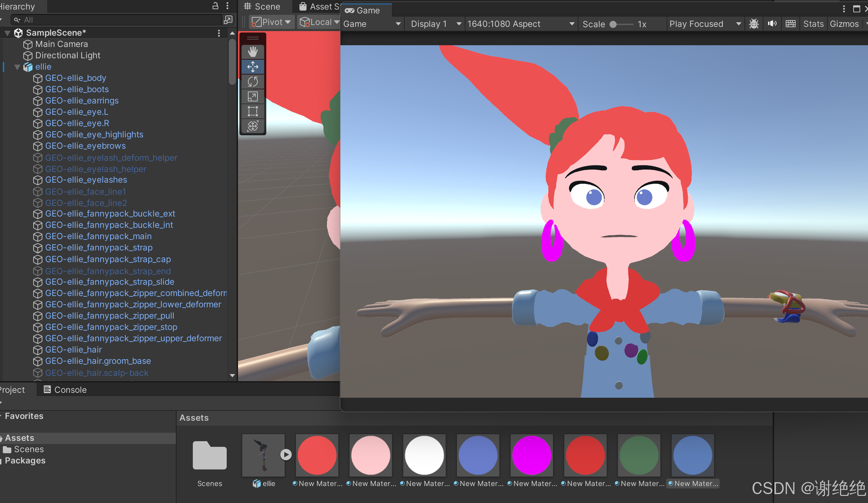Viewport: 868px width, 503px height.
Task: Pick the Rect transform tool
Action: [252, 111]
